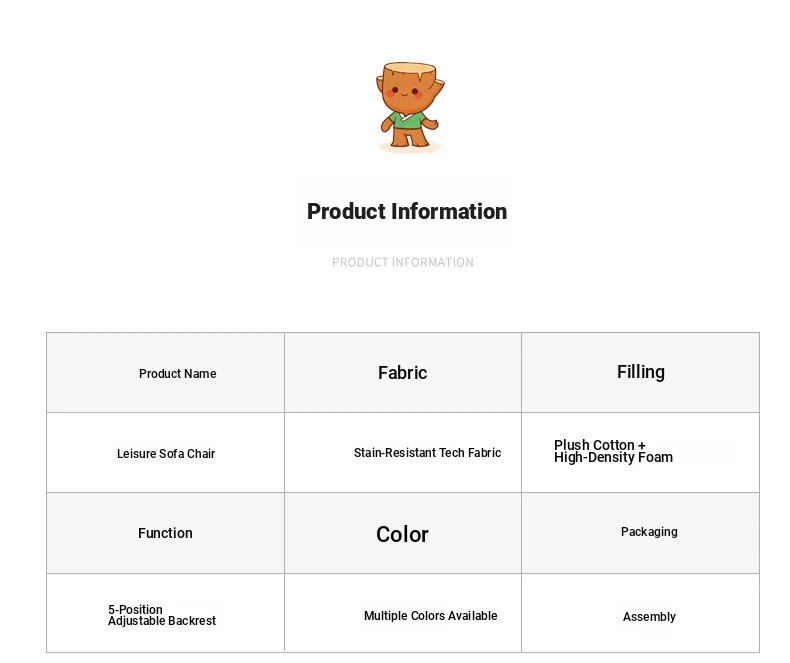Click the 5-Position Adjustable Backrest cell
Screen dimensions: 790x663
click(162, 616)
